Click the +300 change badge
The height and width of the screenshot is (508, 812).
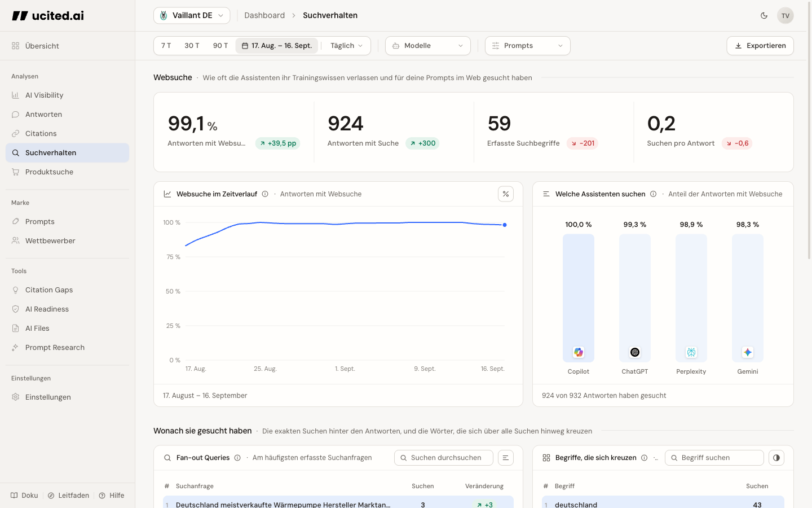pos(422,143)
